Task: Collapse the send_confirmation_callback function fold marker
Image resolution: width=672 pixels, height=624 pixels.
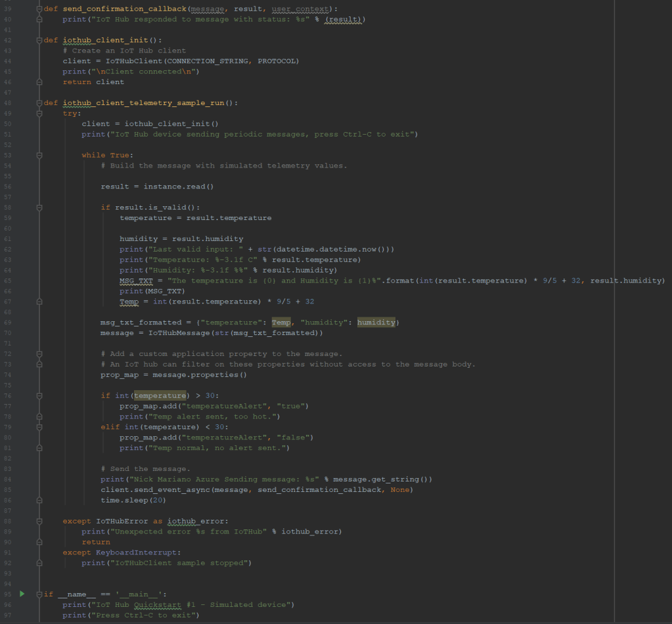Action: click(39, 9)
